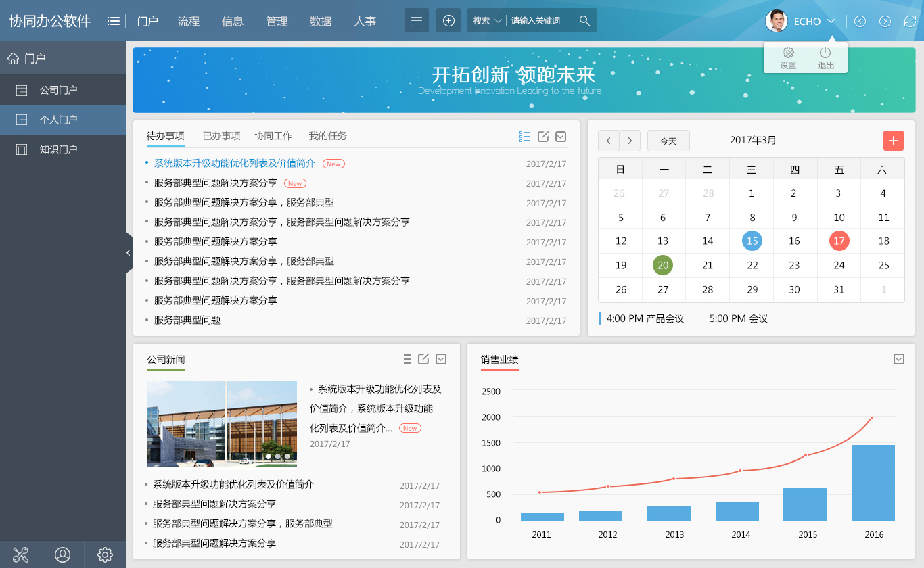The height and width of the screenshot is (568, 924).
Task: Expand the ECHO user dropdown arrow
Action: 831,21
